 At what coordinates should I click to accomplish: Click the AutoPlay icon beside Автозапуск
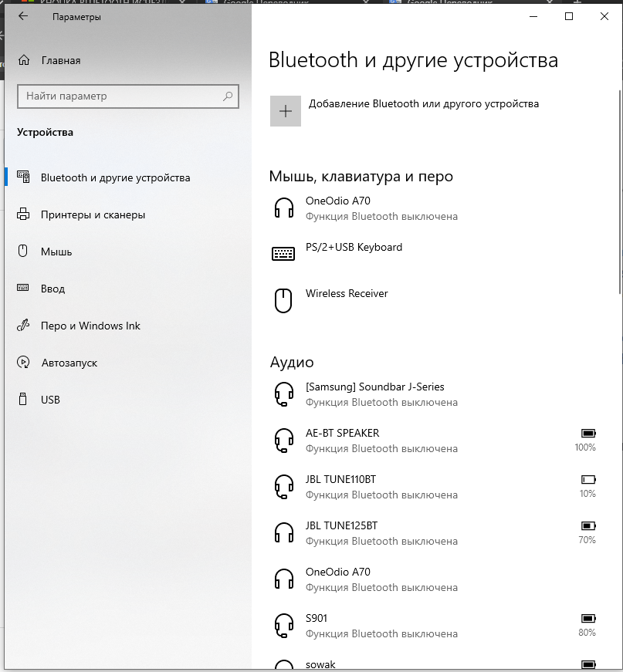[22, 363]
